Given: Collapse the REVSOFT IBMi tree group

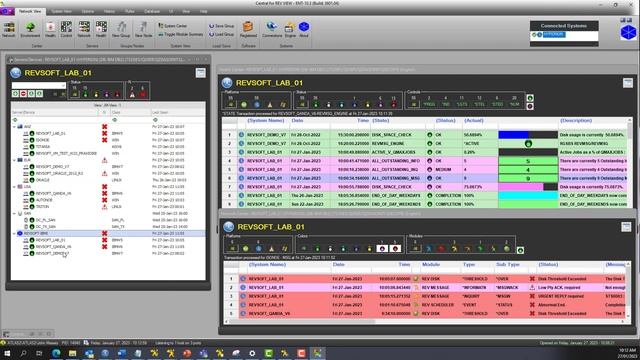Looking at the screenshot, I should 14,233.
